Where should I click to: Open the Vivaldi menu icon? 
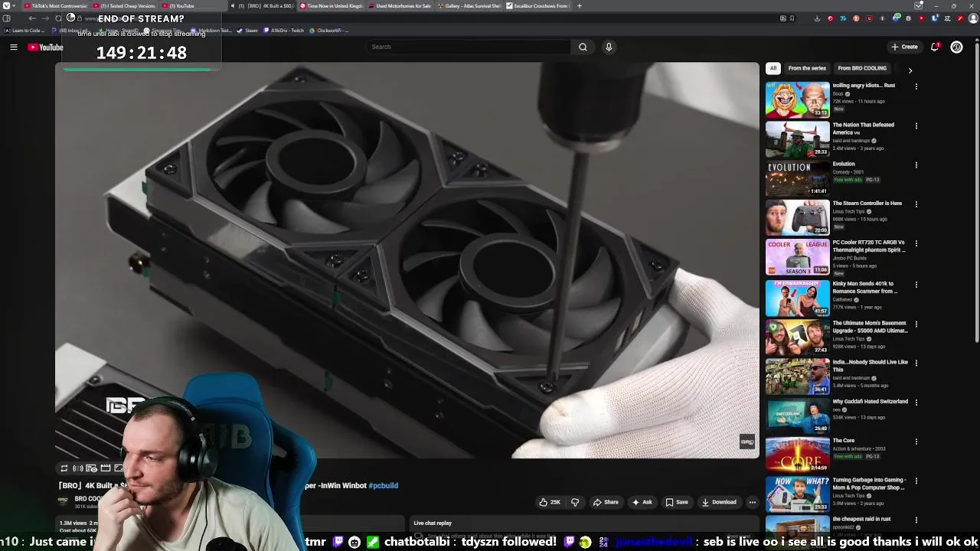coord(5,5)
